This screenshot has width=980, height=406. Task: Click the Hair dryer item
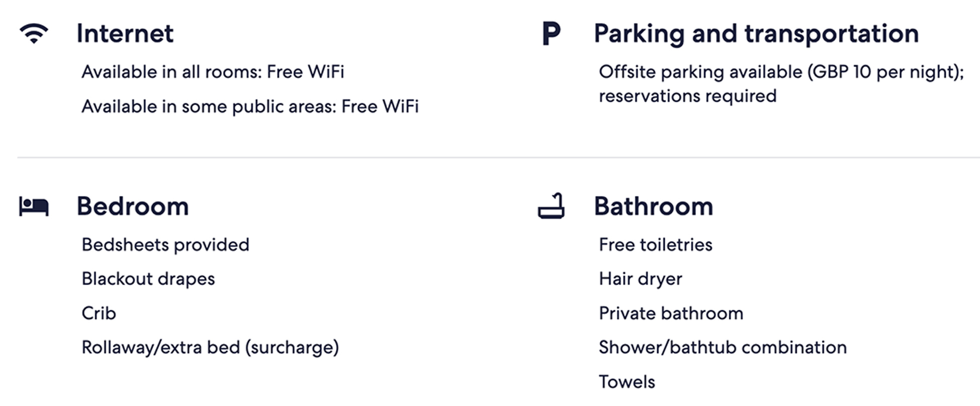[641, 279]
